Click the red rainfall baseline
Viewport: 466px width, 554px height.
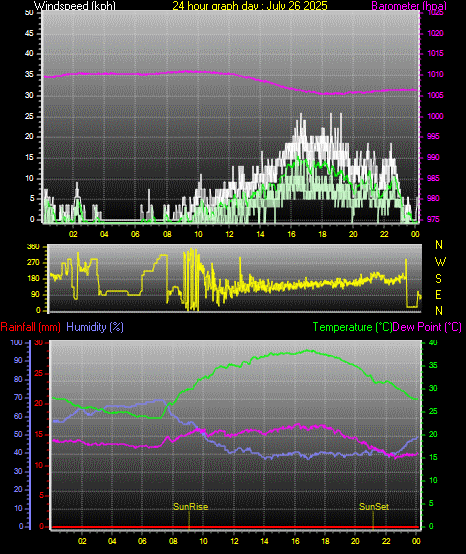click(236, 527)
